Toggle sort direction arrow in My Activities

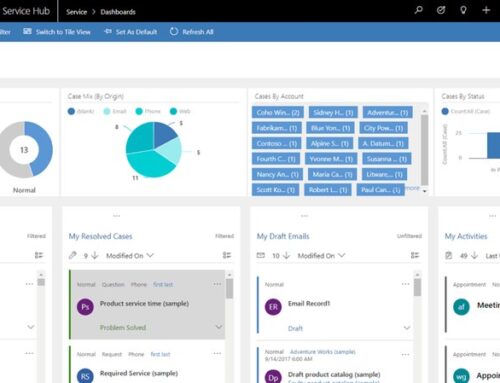click(474, 256)
